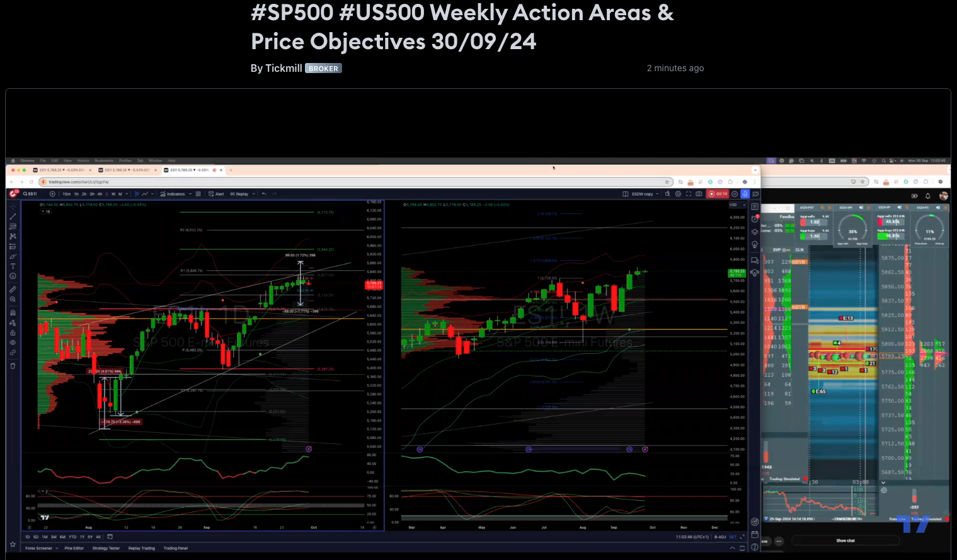Select the ruler measure tool
This screenshot has width=957, height=560.
tap(13, 289)
